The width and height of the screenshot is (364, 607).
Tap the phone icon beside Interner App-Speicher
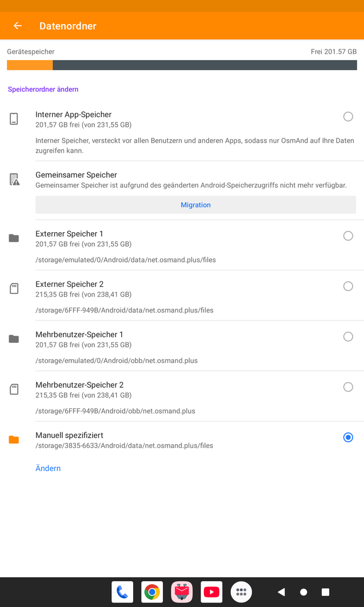pyautogui.click(x=14, y=119)
